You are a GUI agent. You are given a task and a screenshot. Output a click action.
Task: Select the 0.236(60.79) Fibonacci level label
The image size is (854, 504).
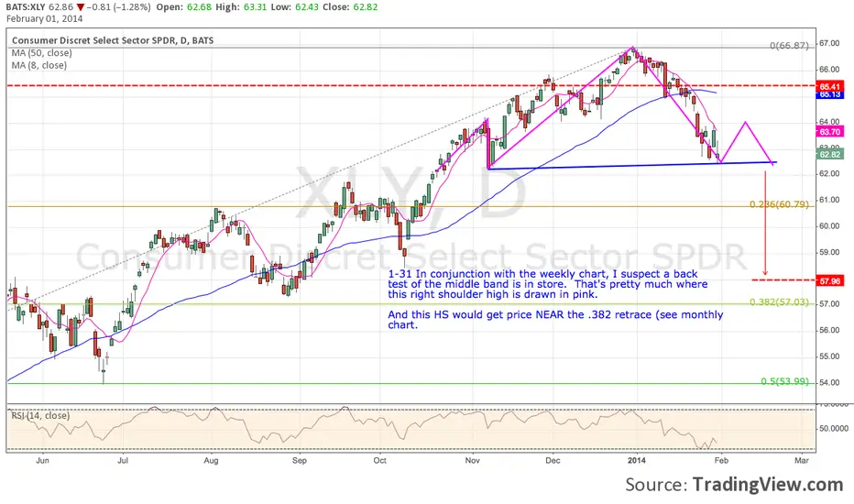tap(780, 205)
